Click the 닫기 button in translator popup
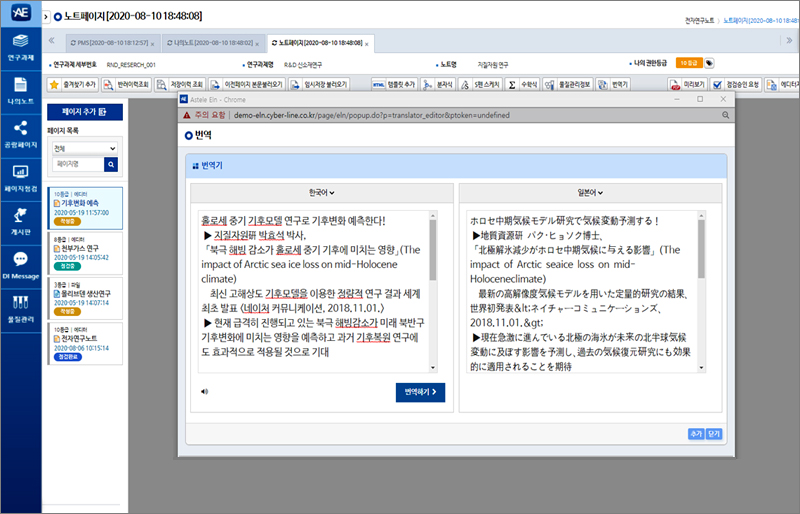This screenshot has height=514, width=800. pyautogui.click(x=713, y=434)
